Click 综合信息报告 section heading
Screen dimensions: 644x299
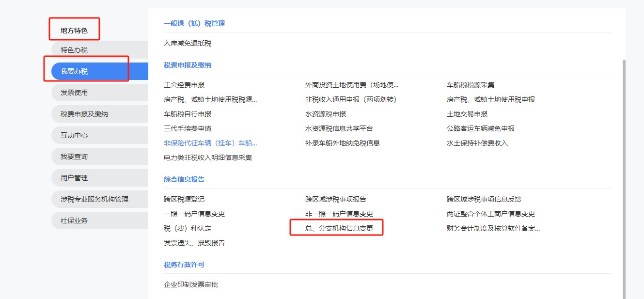(184, 179)
